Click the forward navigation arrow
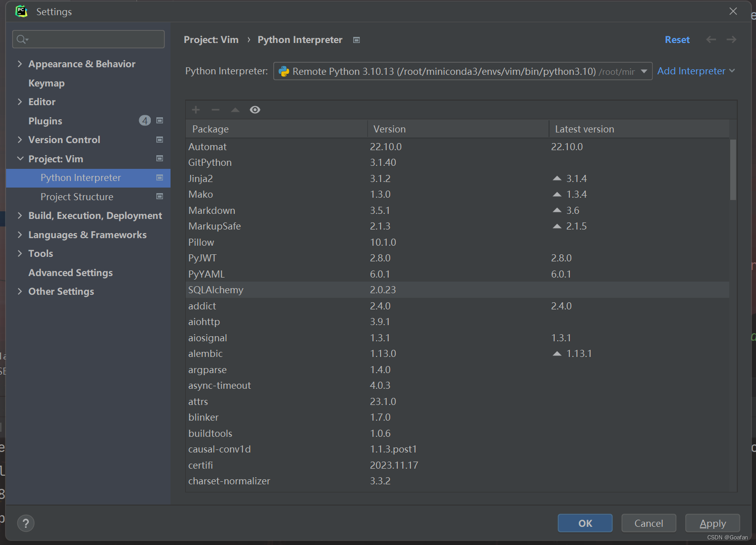The height and width of the screenshot is (545, 756). click(731, 39)
